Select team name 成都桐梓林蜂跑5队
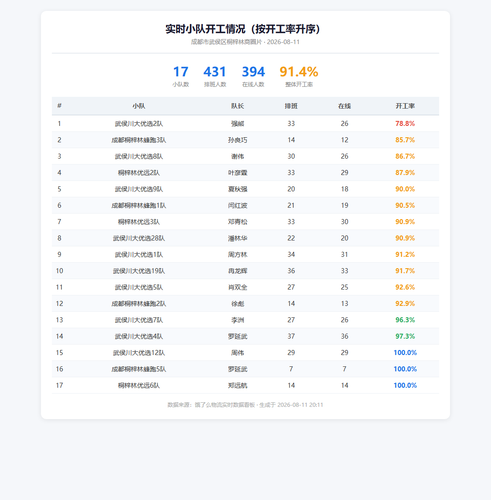Image resolution: width=491 pixels, height=500 pixels. click(139, 369)
